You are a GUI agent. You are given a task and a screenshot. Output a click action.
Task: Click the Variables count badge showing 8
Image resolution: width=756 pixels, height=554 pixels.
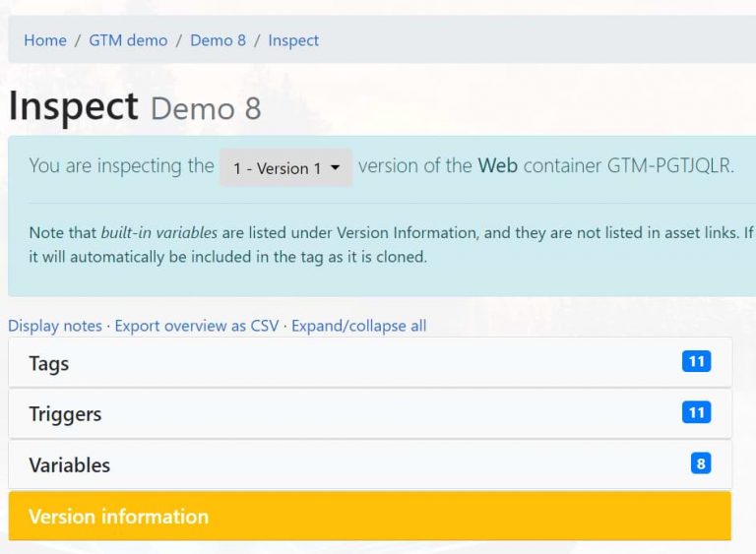tap(701, 464)
